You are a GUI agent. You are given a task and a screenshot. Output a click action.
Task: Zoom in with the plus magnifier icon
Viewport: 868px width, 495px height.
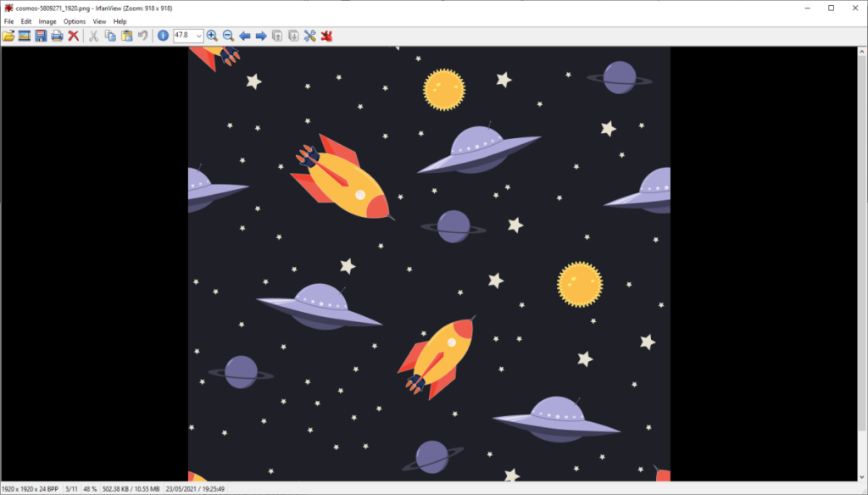pyautogui.click(x=212, y=36)
